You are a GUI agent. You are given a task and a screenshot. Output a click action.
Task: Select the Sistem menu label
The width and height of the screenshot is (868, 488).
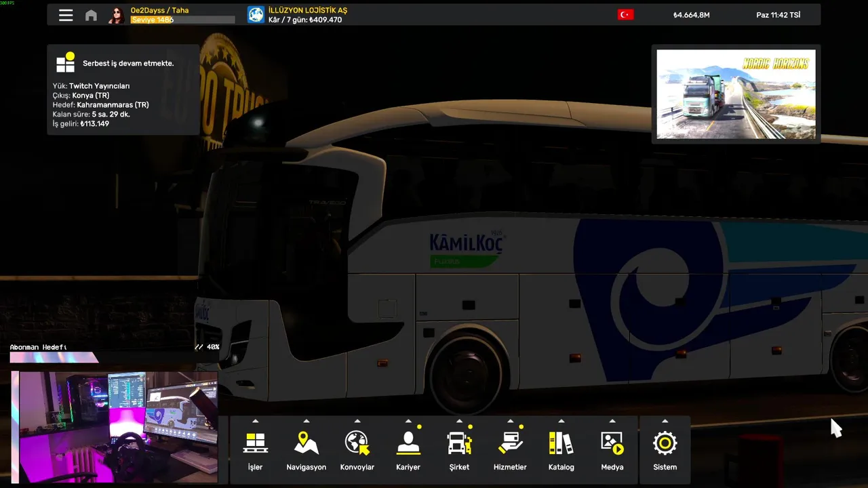pos(665,467)
